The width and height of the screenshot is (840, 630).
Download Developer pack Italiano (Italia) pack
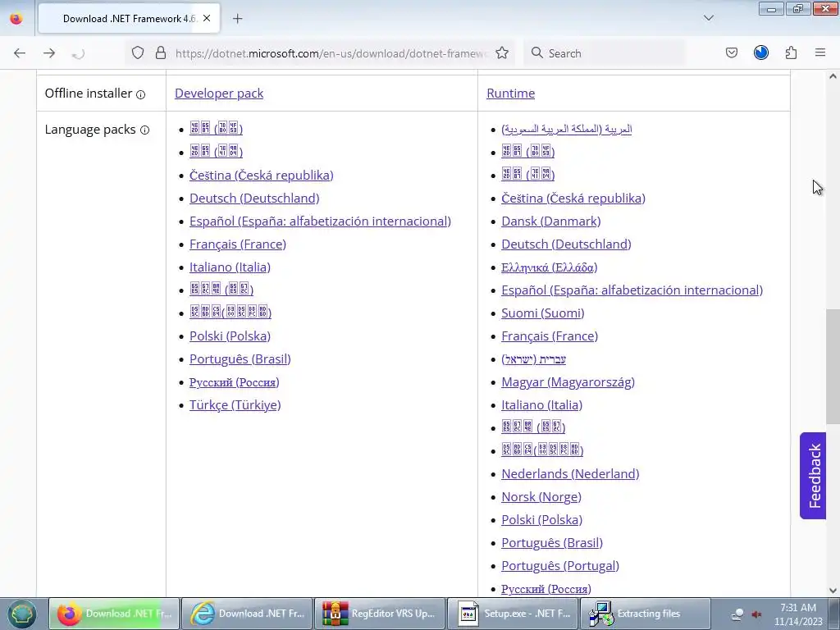tap(230, 267)
